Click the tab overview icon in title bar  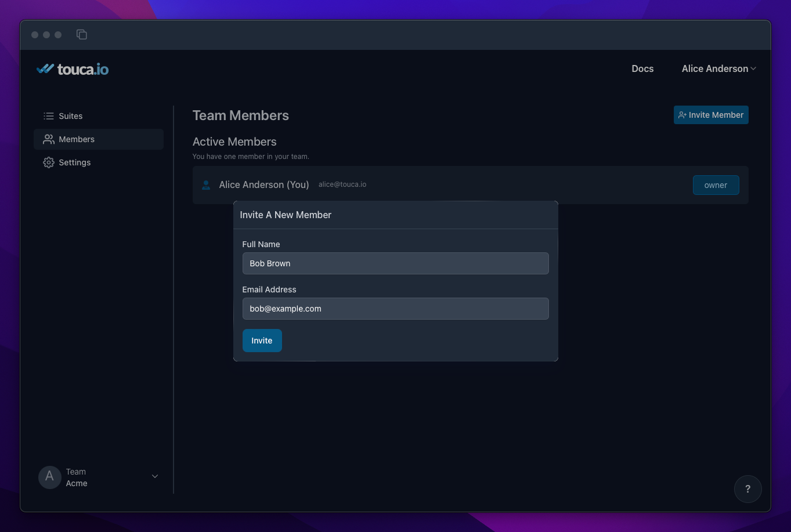click(x=82, y=35)
